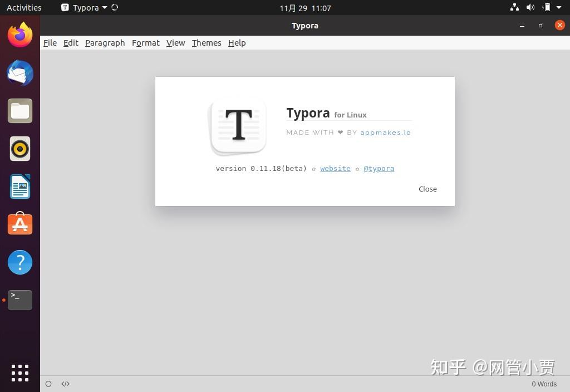
Task: Open the @typora link
Action: point(379,168)
